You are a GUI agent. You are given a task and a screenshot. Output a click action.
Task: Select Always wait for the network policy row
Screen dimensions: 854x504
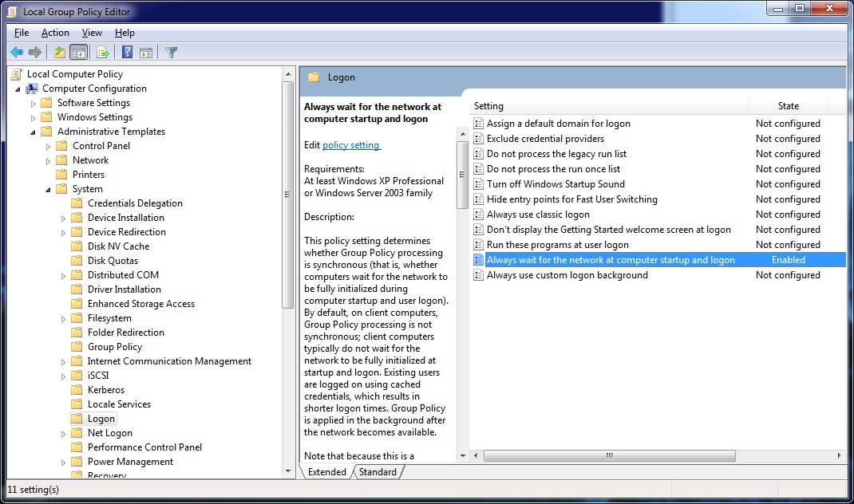coord(658,260)
